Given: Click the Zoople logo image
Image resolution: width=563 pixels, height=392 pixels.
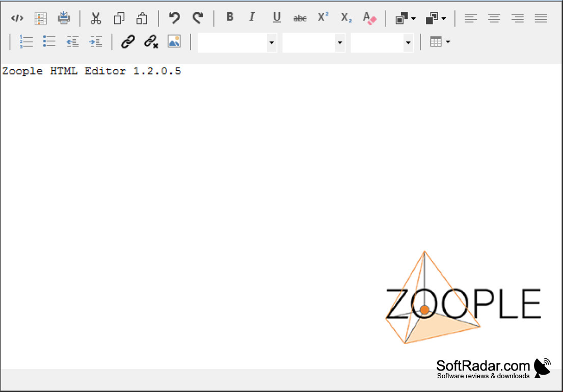Looking at the screenshot, I should pyautogui.click(x=463, y=298).
